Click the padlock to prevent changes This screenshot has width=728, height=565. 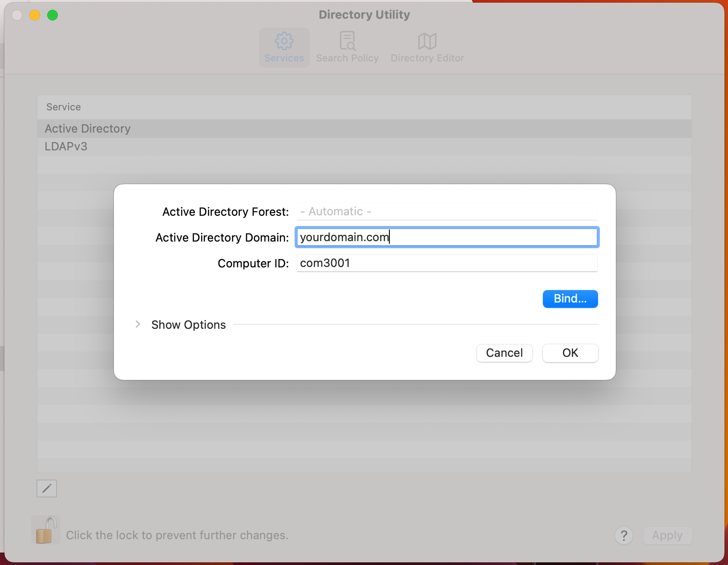[x=45, y=530]
